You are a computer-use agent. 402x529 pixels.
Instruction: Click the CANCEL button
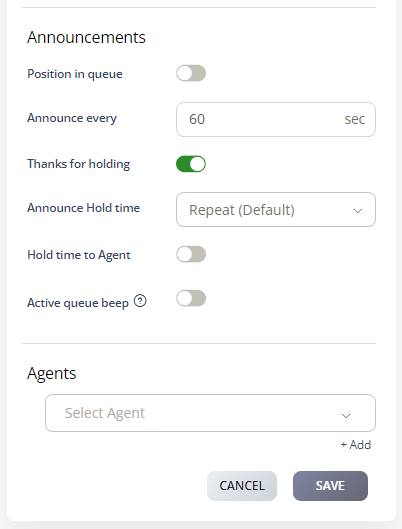pyautogui.click(x=242, y=486)
